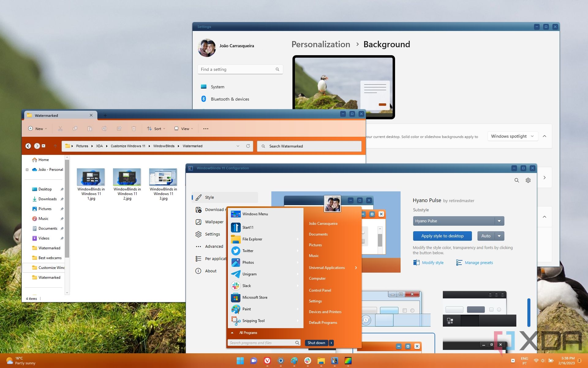
Task: Select Shut down from Start menu
Action: pos(316,343)
